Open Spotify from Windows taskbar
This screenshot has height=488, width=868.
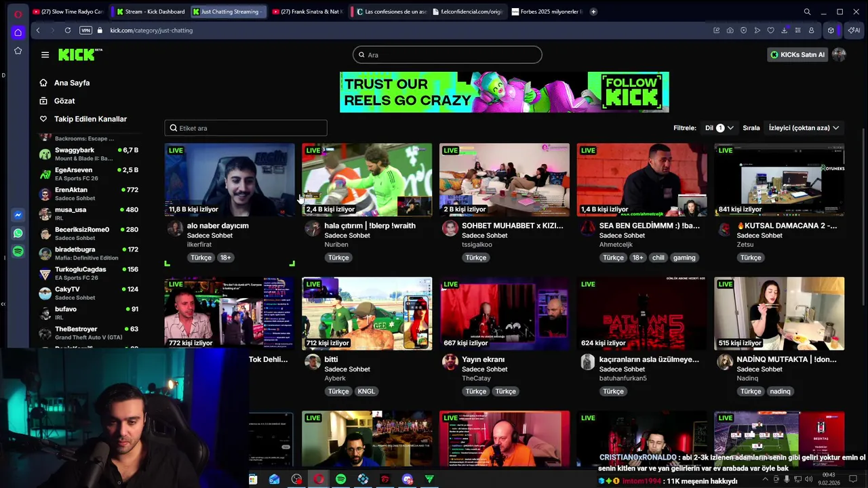(340, 479)
